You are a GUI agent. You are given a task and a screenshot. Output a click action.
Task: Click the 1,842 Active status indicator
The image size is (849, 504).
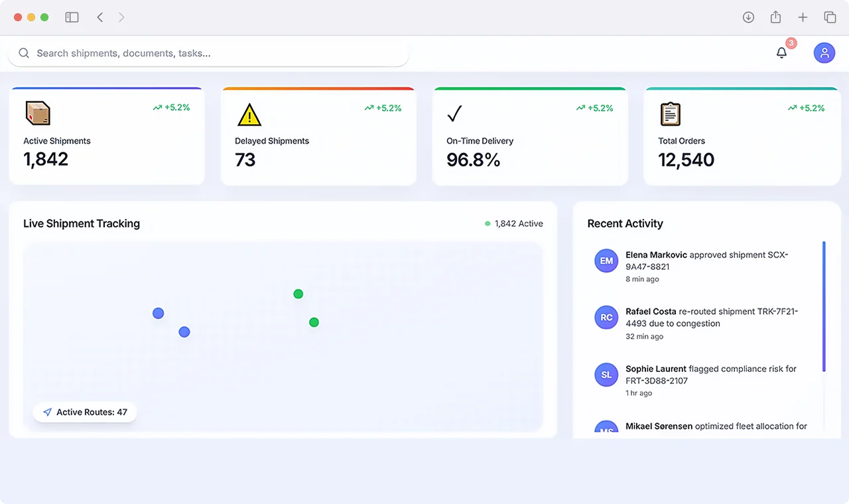tap(514, 223)
